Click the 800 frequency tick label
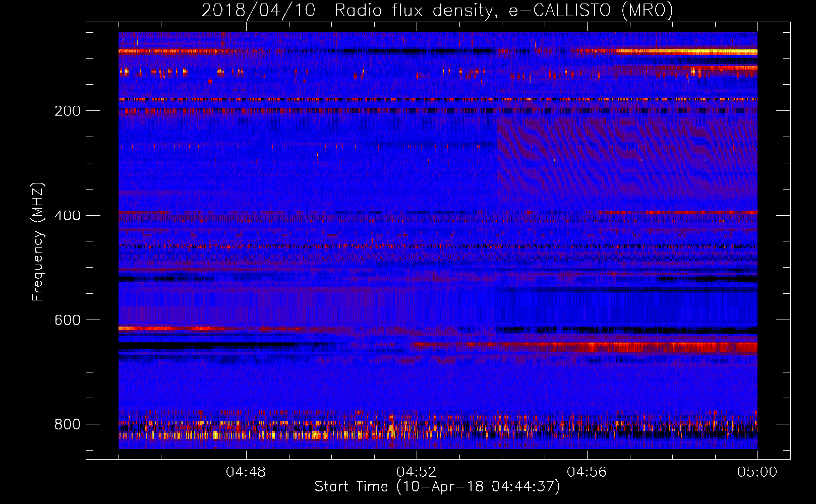The width and height of the screenshot is (816, 504). point(67,424)
